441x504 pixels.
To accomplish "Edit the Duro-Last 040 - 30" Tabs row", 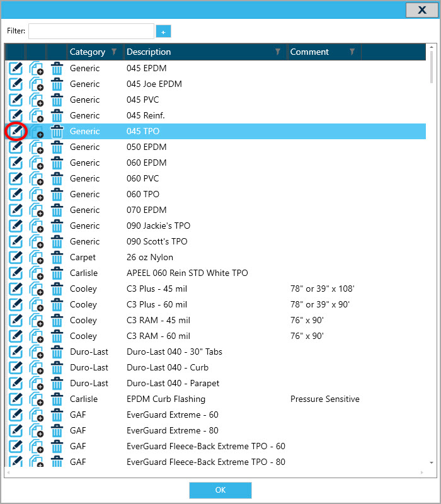I will (15, 352).
